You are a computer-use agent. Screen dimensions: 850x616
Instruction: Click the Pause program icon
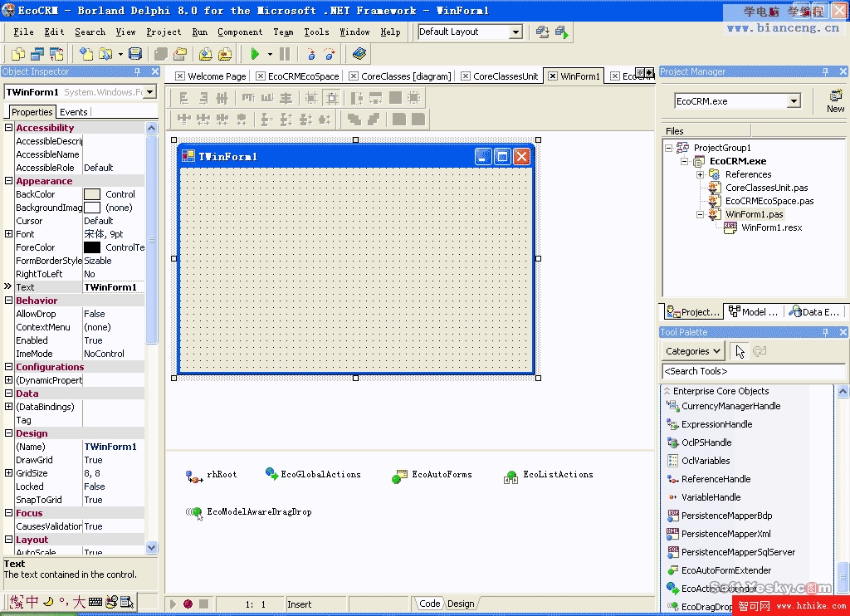tap(285, 54)
